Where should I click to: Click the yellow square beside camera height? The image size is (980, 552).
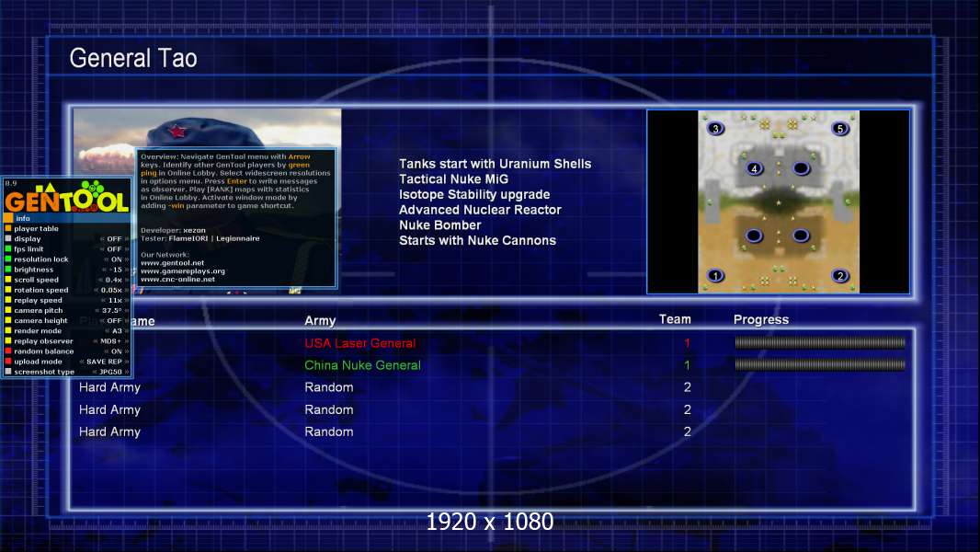click(x=8, y=321)
